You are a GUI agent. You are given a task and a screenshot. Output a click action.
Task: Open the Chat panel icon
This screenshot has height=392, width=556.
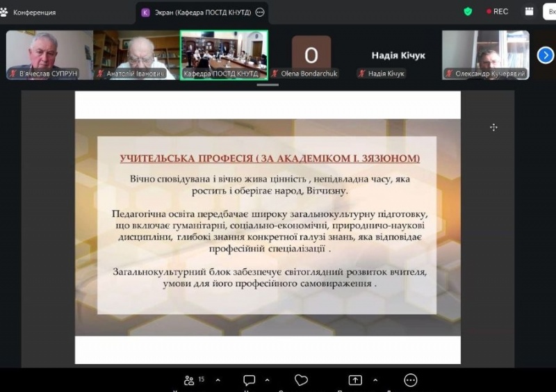point(250,380)
